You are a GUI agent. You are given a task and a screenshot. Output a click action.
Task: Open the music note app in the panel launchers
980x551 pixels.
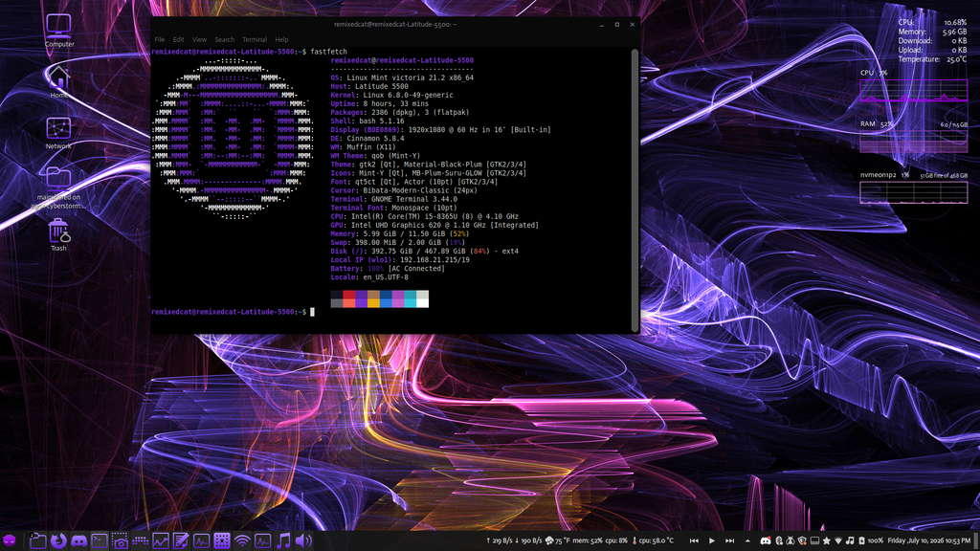click(x=283, y=540)
